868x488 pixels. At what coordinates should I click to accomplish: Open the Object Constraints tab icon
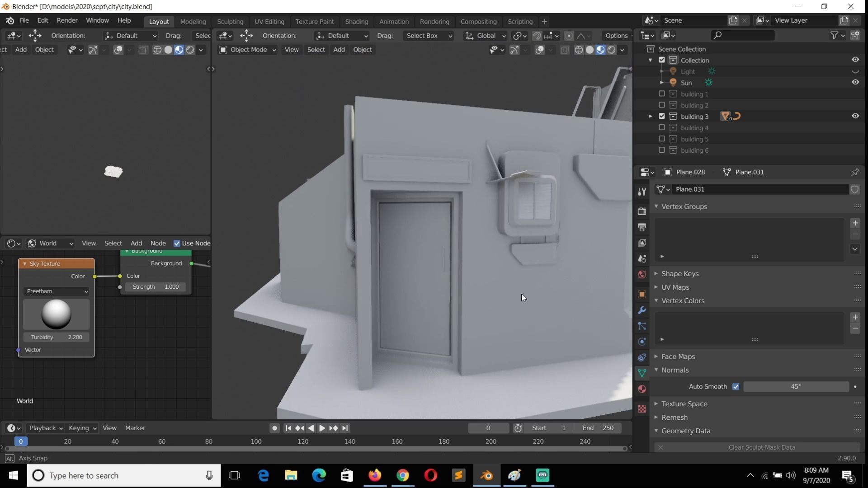tap(642, 357)
